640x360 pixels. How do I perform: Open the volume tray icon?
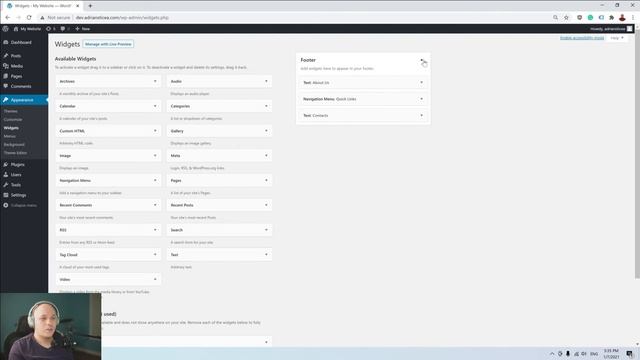(584, 354)
